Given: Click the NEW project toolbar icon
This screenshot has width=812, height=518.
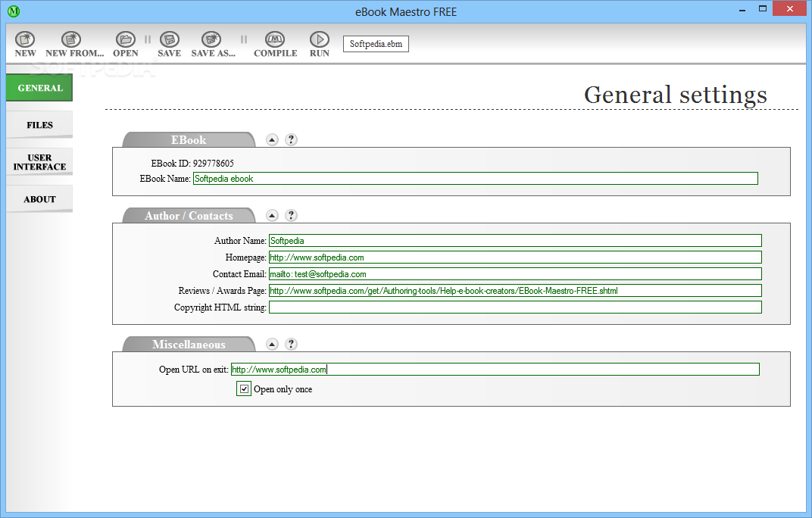Looking at the screenshot, I should pyautogui.click(x=25, y=39).
